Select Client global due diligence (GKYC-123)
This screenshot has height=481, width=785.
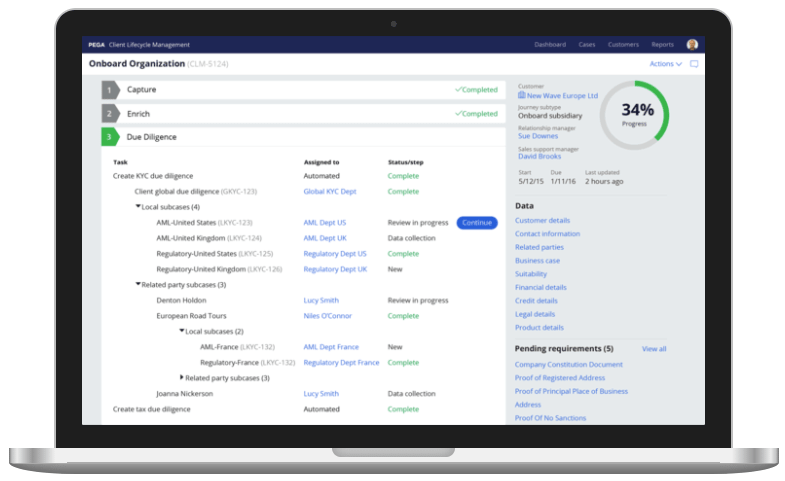pos(195,192)
